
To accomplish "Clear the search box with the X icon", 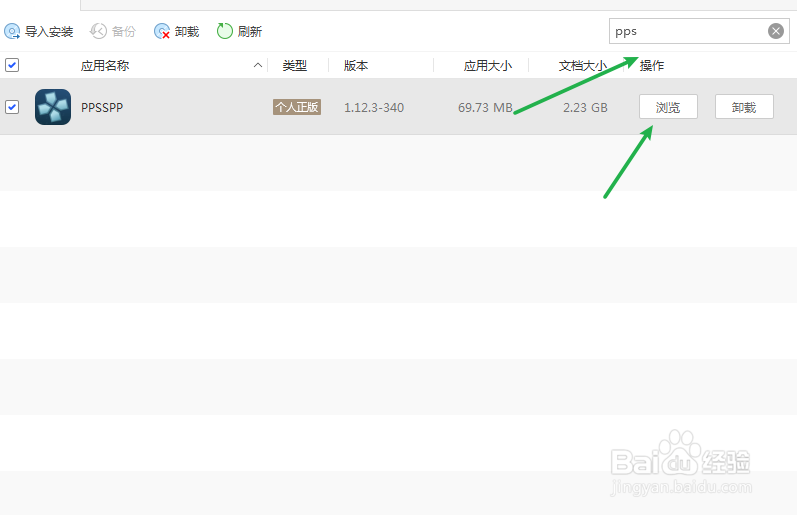I will pyautogui.click(x=775, y=31).
